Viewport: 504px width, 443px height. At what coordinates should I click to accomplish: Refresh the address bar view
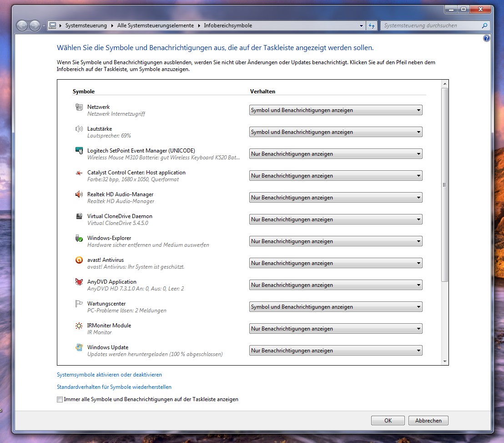point(372,25)
